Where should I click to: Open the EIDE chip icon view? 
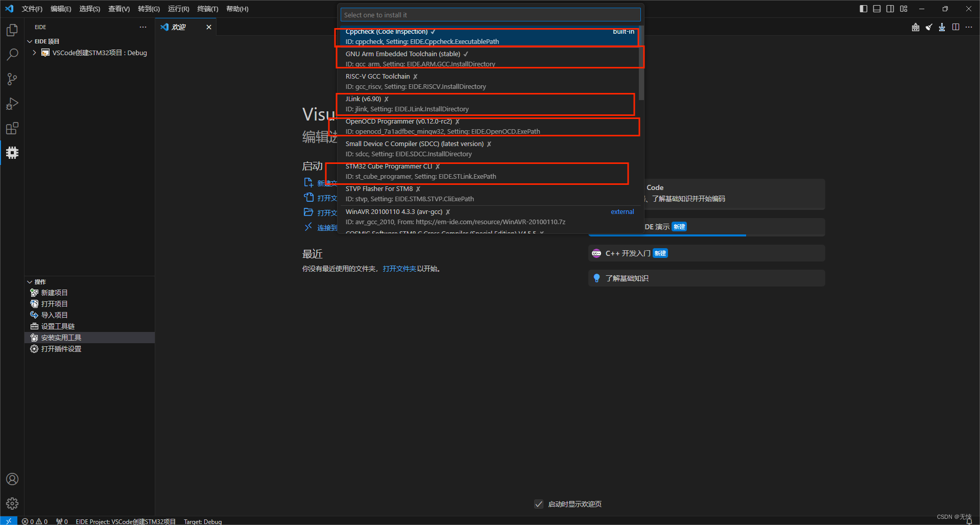12,153
